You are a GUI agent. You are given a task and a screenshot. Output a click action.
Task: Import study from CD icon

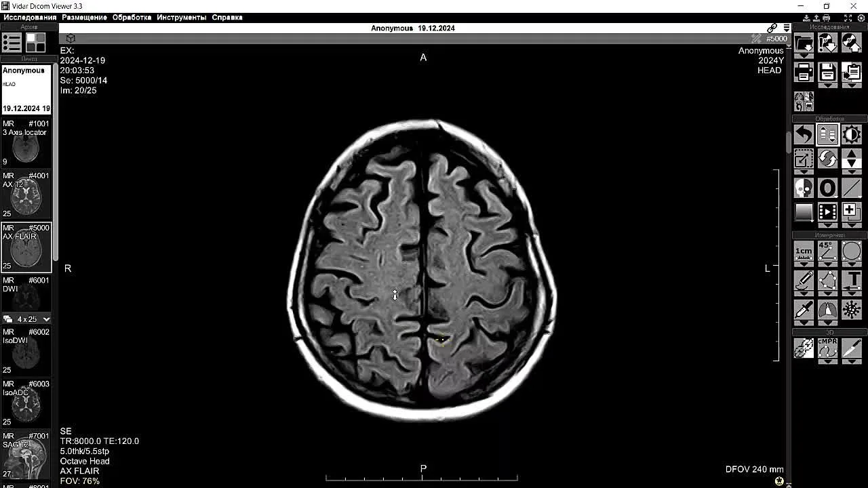click(x=827, y=43)
